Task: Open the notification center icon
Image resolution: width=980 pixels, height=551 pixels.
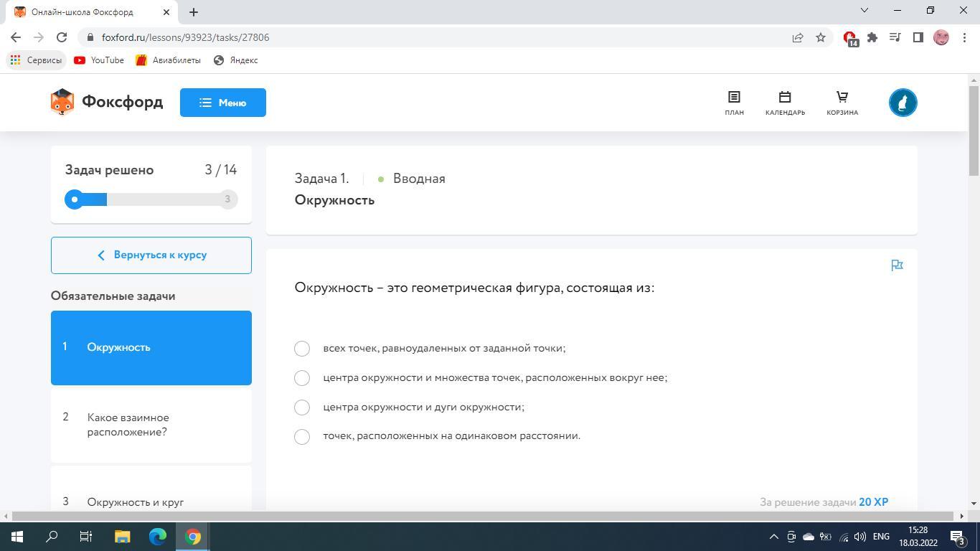Action: 958,537
